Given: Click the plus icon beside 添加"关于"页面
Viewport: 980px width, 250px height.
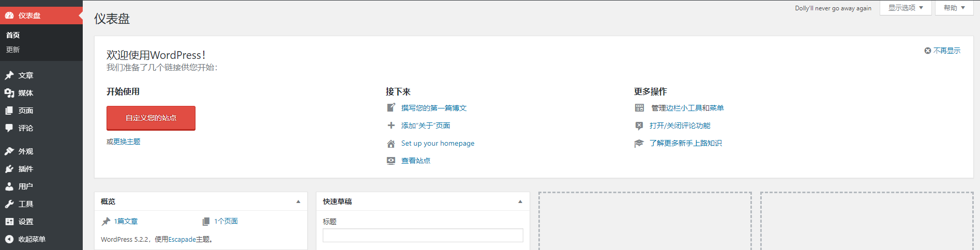Looking at the screenshot, I should [x=391, y=126].
